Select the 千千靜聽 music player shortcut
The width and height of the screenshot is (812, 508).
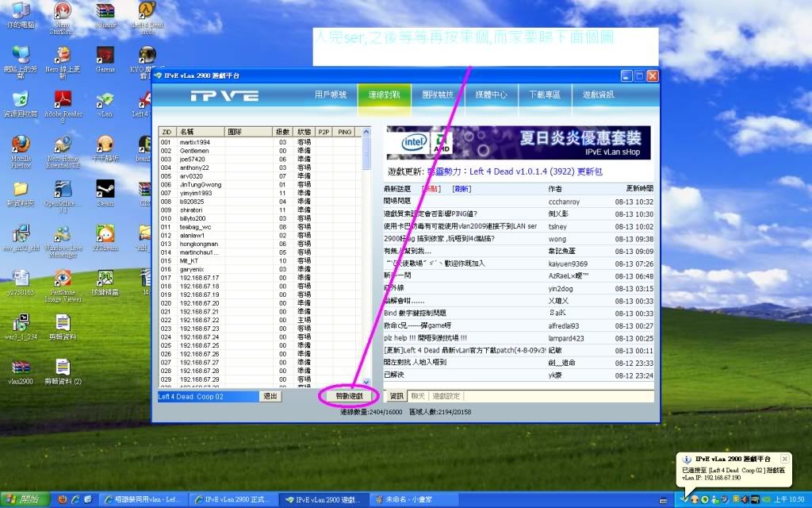click(105, 148)
